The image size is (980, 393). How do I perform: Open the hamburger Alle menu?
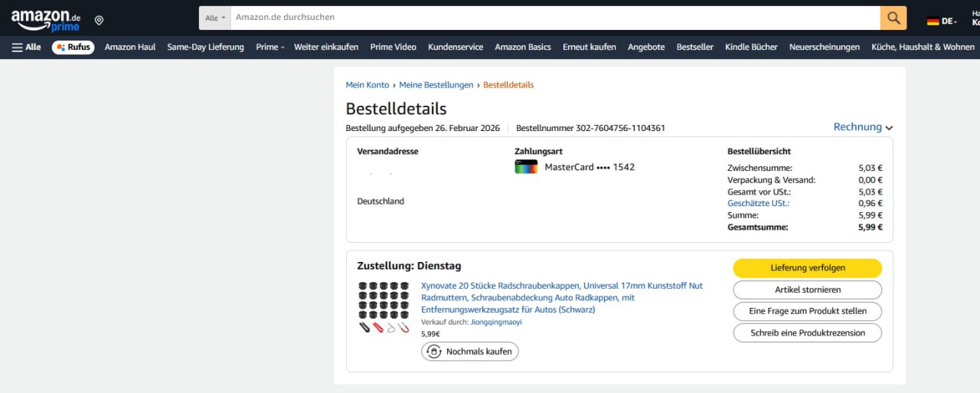click(27, 47)
